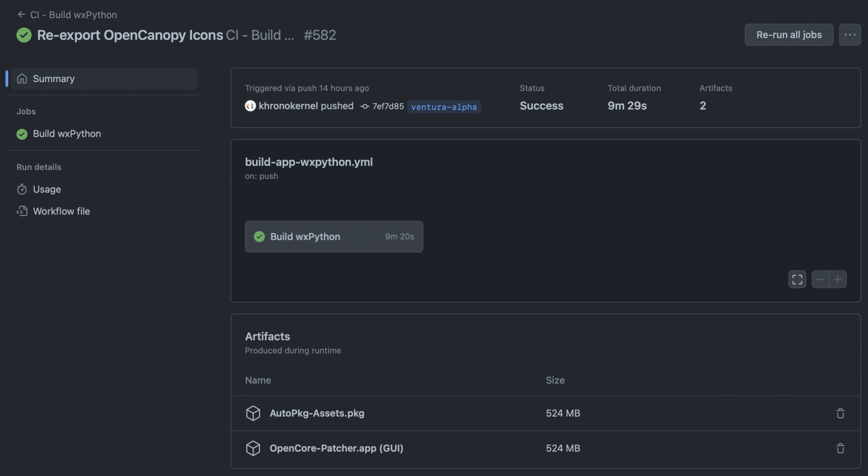Screen dimensions: 868x476
Task: Click the Size column header in Artifacts
Action: pyautogui.click(x=555, y=380)
